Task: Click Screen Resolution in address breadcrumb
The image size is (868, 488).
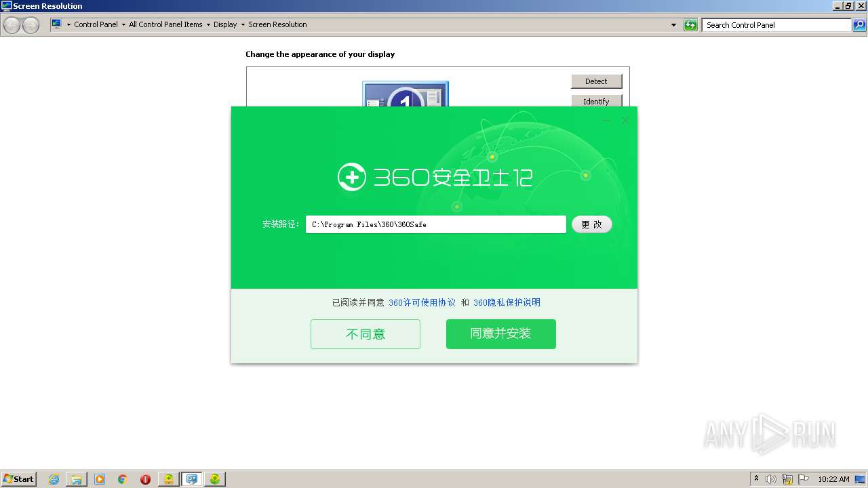Action: point(277,24)
